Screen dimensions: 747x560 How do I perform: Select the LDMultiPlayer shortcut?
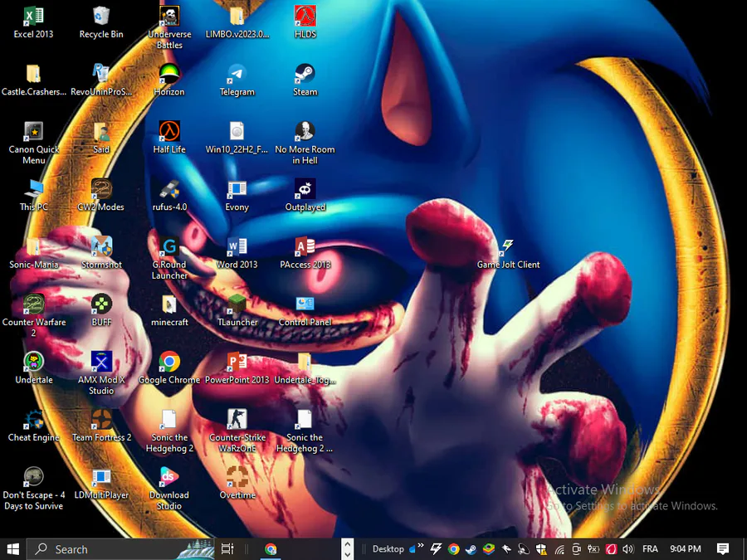click(101, 484)
